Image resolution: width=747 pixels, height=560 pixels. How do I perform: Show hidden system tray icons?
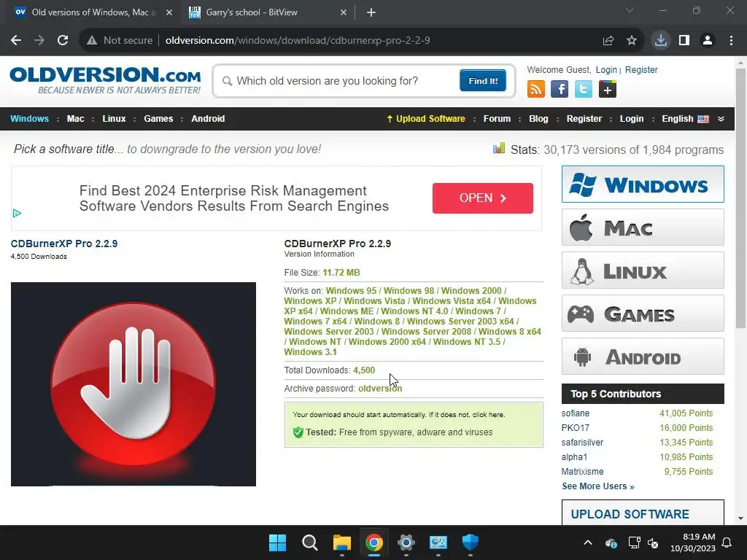click(x=588, y=542)
